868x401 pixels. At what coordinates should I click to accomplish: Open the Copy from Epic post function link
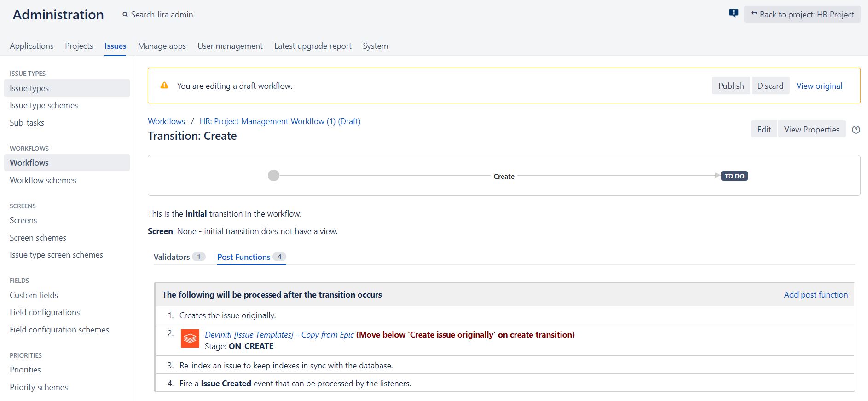pyautogui.click(x=279, y=335)
